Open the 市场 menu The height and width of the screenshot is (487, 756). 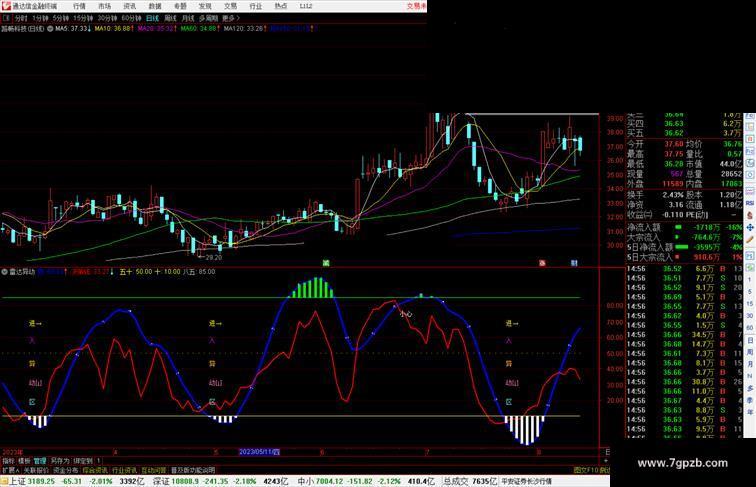point(105,6)
